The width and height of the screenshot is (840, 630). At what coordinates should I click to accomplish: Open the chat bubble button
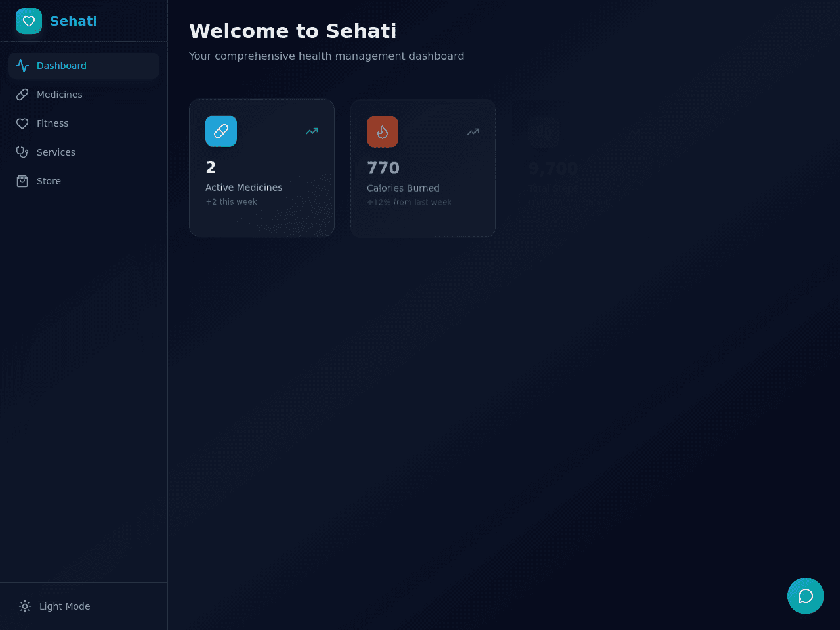tap(806, 596)
